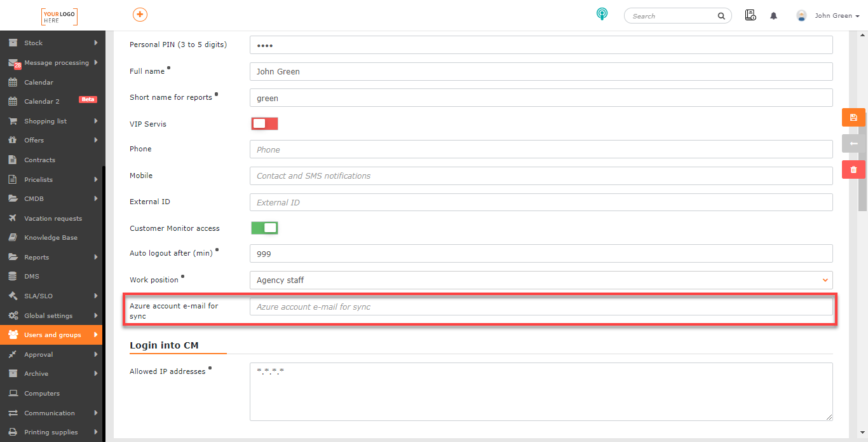Image resolution: width=868 pixels, height=442 pixels.
Task: Select the Vacation requests menu item
Action: coord(51,218)
